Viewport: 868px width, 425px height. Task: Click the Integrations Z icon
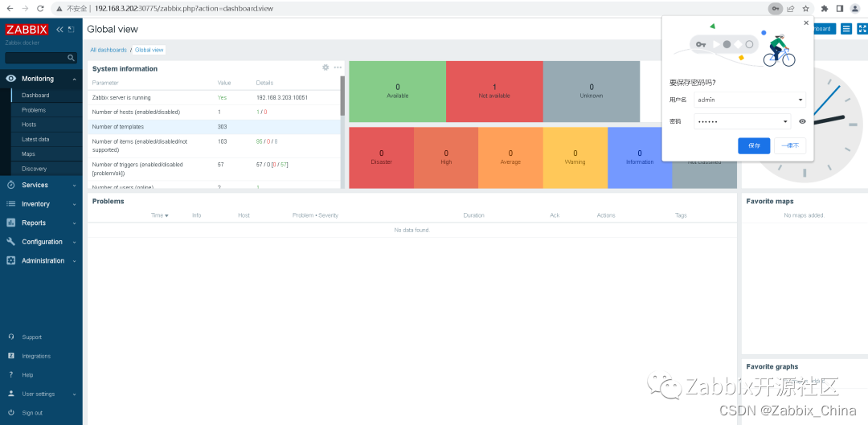tap(11, 356)
